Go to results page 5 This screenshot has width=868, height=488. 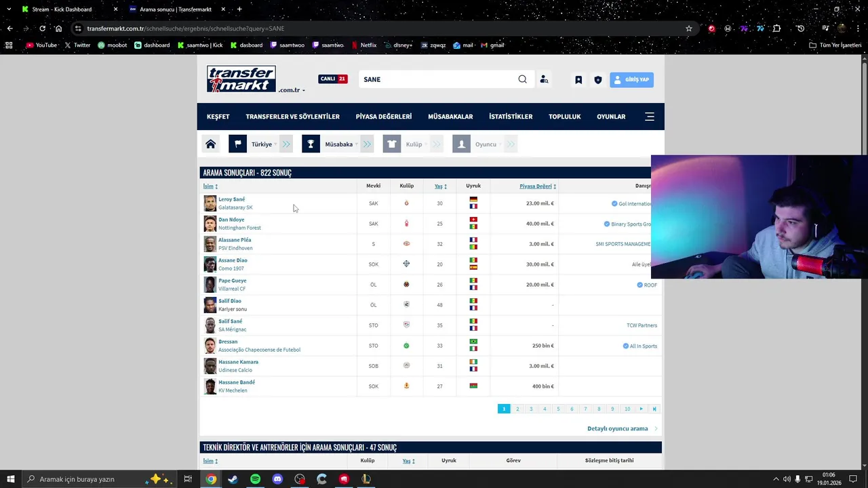coord(558,409)
